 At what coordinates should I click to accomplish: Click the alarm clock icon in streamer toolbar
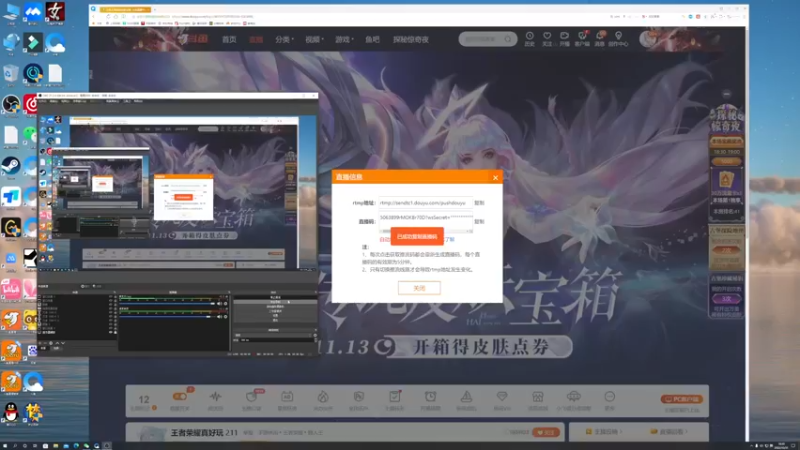(x=431, y=397)
